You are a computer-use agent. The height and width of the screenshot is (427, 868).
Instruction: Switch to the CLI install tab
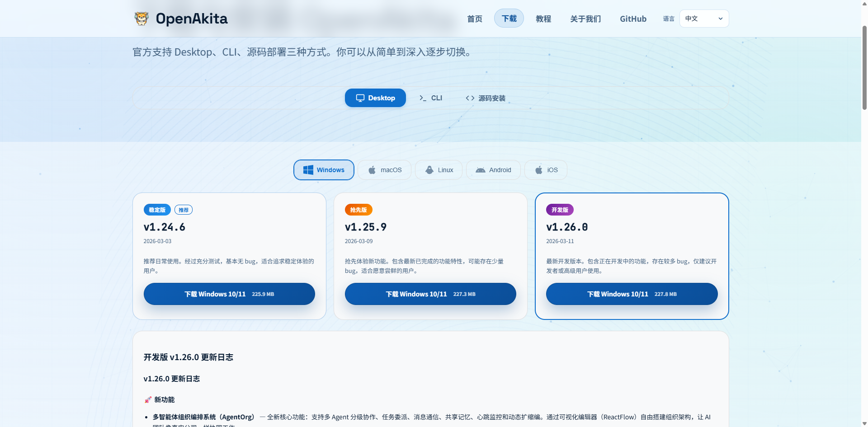click(431, 98)
